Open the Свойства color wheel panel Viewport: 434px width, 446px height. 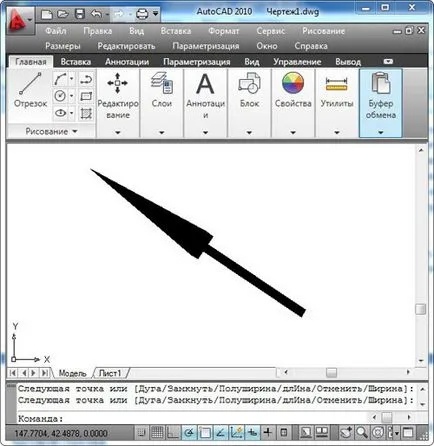pyautogui.click(x=293, y=83)
